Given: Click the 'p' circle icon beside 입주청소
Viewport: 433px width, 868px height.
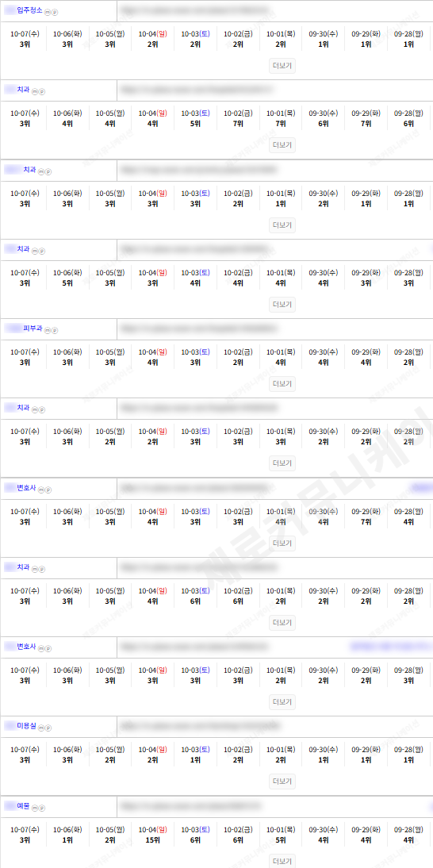Looking at the screenshot, I should pyautogui.click(x=54, y=12).
